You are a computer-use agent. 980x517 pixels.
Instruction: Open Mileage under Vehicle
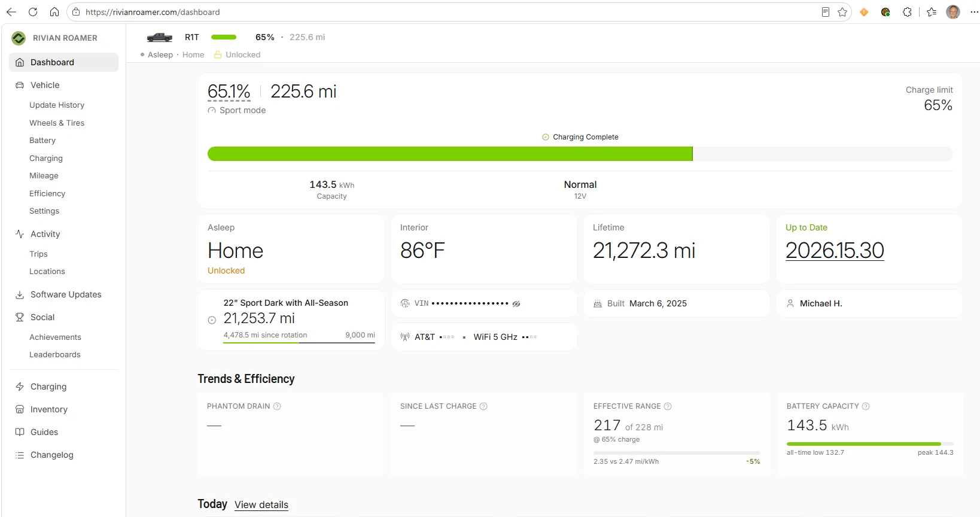[44, 176]
